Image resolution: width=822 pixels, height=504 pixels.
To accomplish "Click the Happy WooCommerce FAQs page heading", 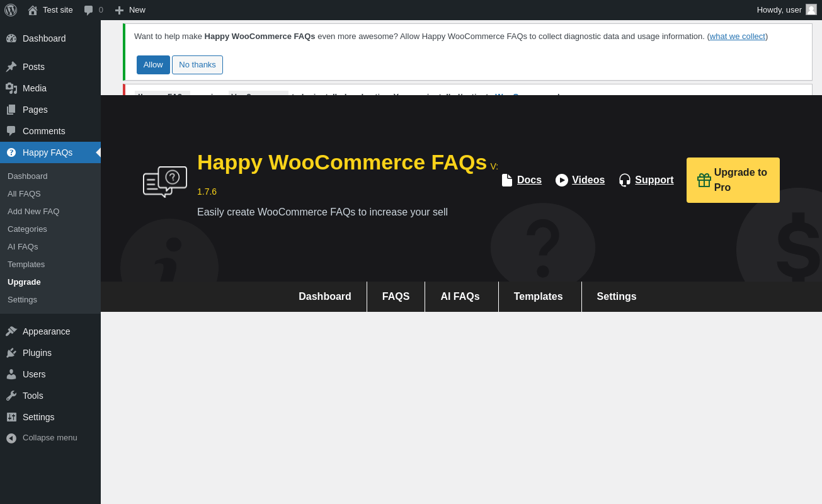I will pyautogui.click(x=342, y=163).
